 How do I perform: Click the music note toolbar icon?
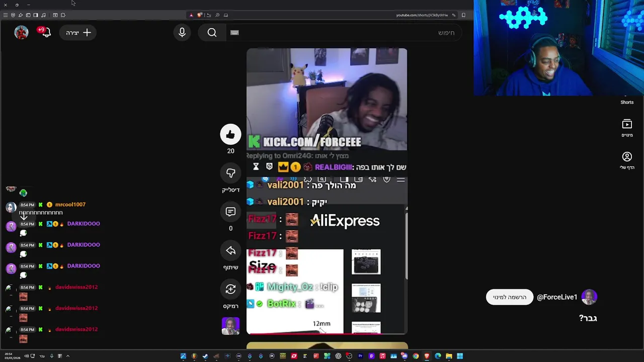pos(43,15)
